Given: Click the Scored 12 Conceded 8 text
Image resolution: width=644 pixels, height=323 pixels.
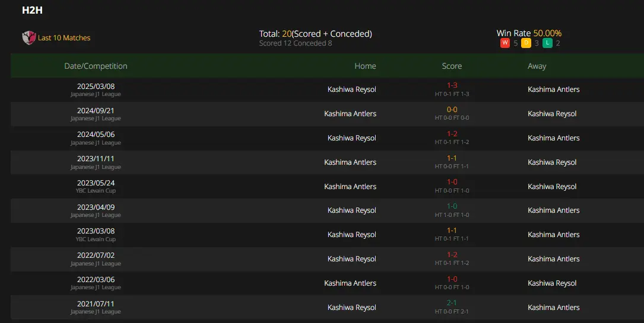Looking at the screenshot, I should click(x=296, y=43).
